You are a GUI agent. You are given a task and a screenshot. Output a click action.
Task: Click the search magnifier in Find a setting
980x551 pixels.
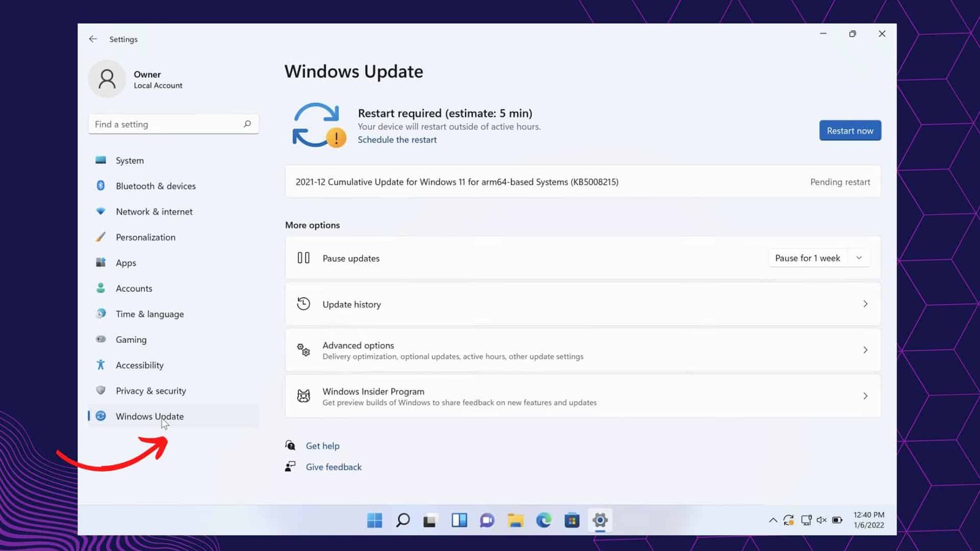[x=247, y=124]
